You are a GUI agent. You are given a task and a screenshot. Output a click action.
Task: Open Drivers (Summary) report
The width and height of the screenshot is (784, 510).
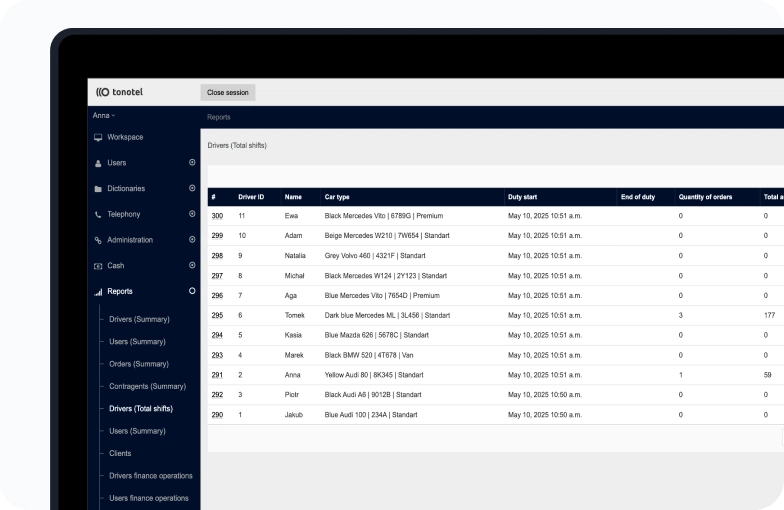click(139, 319)
